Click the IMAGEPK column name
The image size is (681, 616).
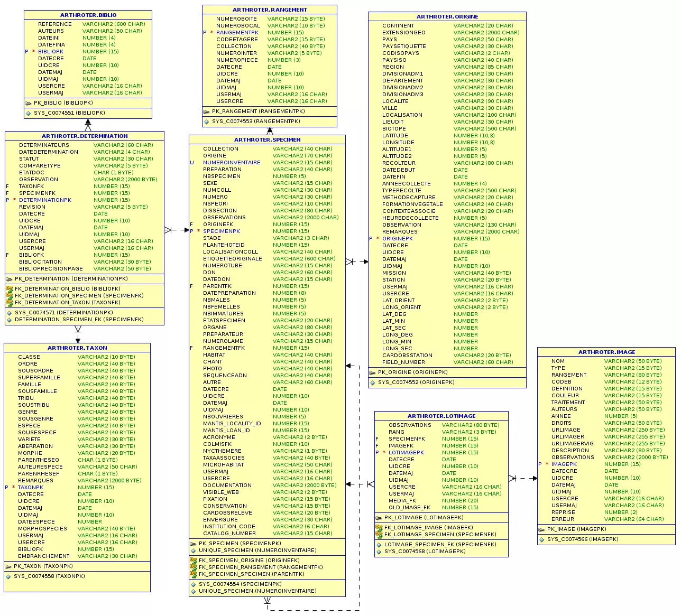[x=564, y=464]
